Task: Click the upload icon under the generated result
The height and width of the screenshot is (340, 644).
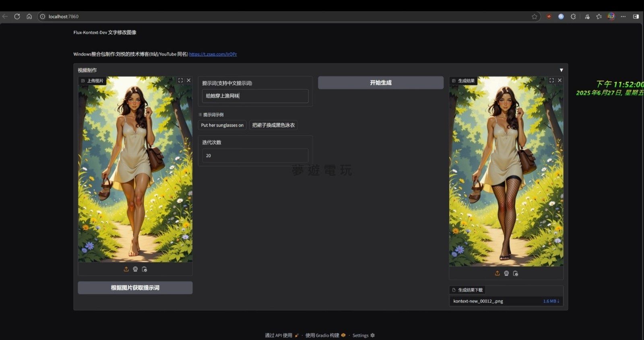Action: click(x=497, y=273)
